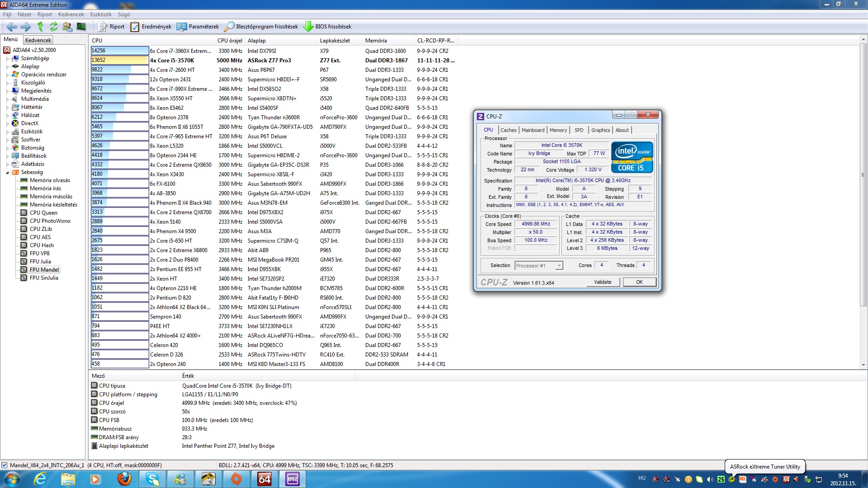Select Memória olvasás benchmark
The image size is (868, 488).
[x=50, y=180]
